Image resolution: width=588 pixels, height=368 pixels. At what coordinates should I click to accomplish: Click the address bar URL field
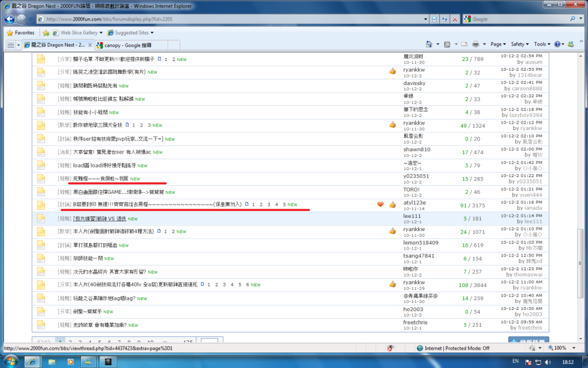pos(230,19)
